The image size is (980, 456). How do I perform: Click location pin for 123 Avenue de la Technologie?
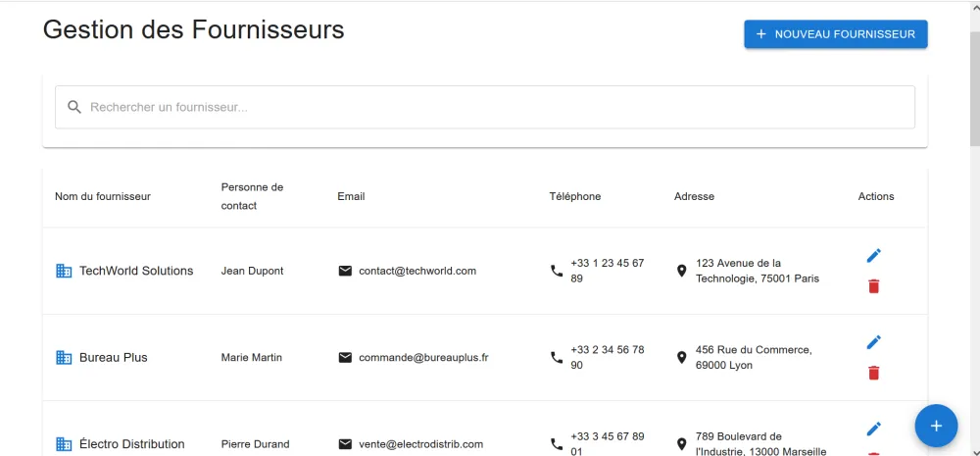(x=682, y=271)
